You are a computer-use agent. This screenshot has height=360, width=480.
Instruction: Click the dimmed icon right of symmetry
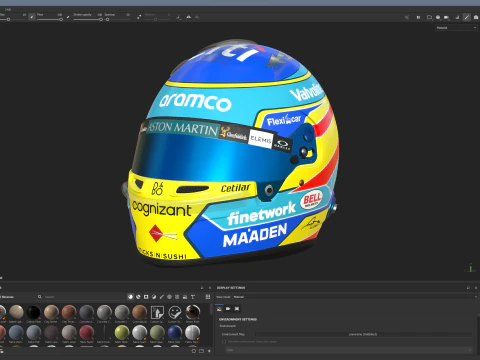pos(197,17)
